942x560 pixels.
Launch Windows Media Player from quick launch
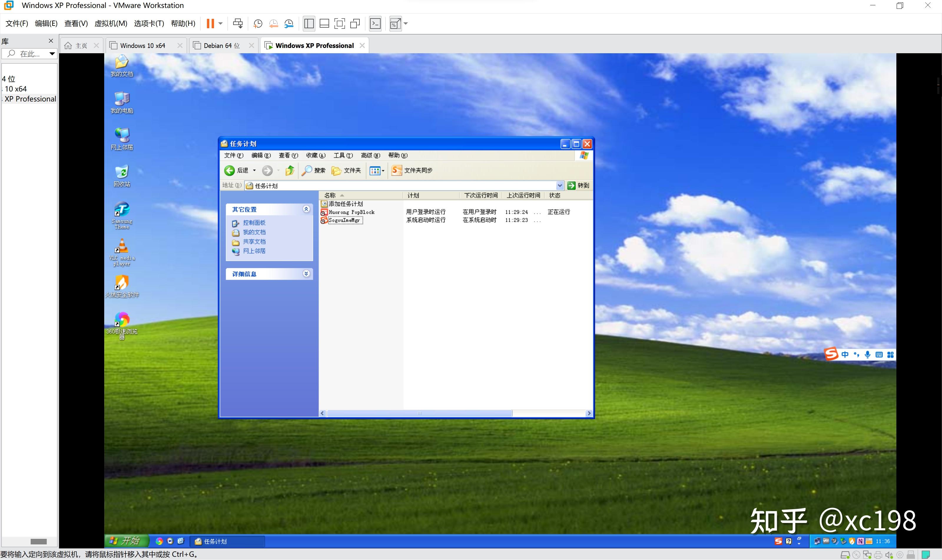click(170, 541)
